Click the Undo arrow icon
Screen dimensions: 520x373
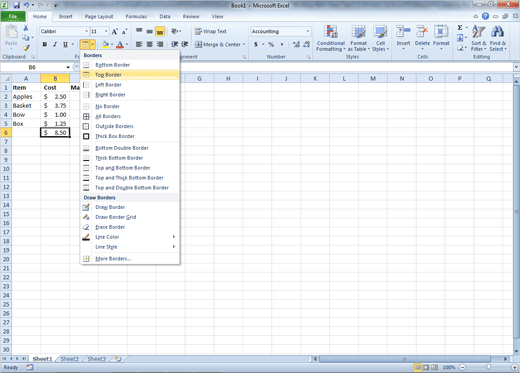coord(26,5)
